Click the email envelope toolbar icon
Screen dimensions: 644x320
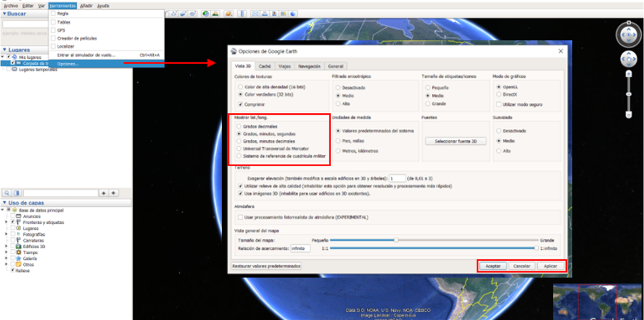[256, 13]
